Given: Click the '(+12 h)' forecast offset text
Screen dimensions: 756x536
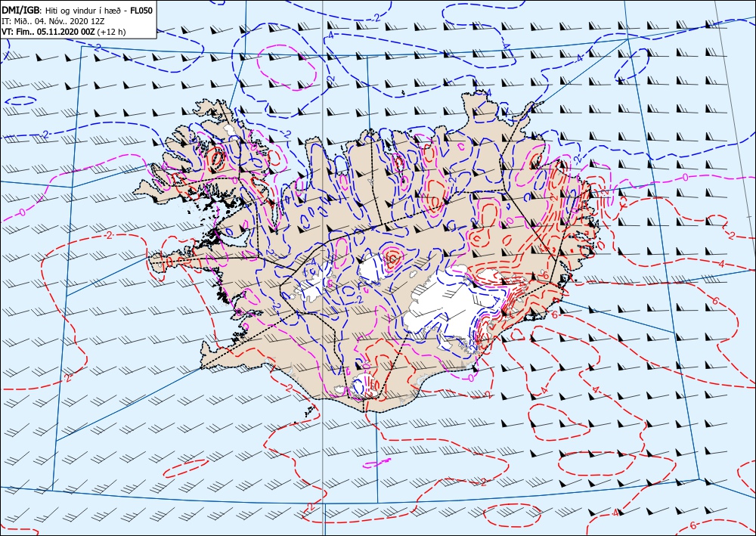Looking at the screenshot, I should tap(111, 33).
